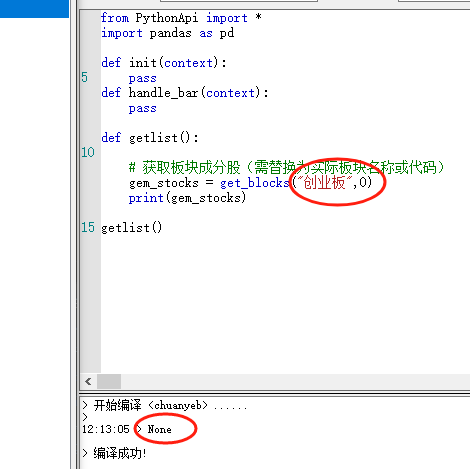Click line number 10 in the gutter
This screenshot has width=470, height=469.
click(88, 152)
